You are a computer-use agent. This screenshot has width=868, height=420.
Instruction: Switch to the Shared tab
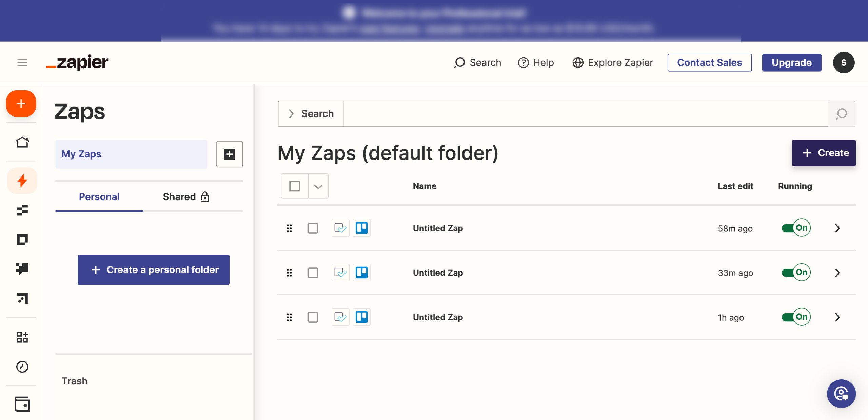(x=186, y=197)
